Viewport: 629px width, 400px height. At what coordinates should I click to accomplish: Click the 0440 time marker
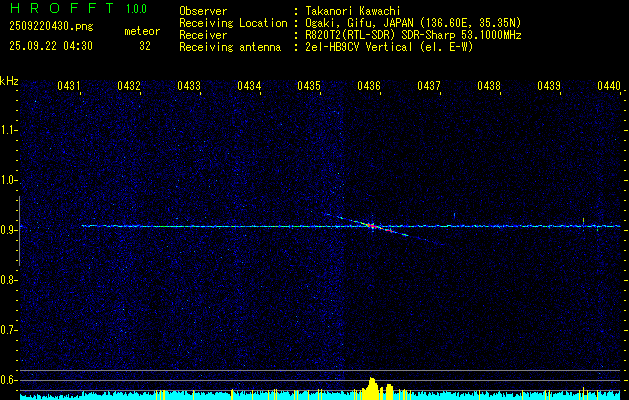coord(609,86)
